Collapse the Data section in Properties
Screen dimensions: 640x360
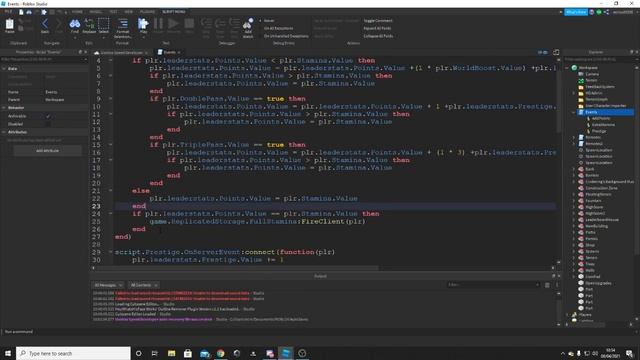(4, 69)
